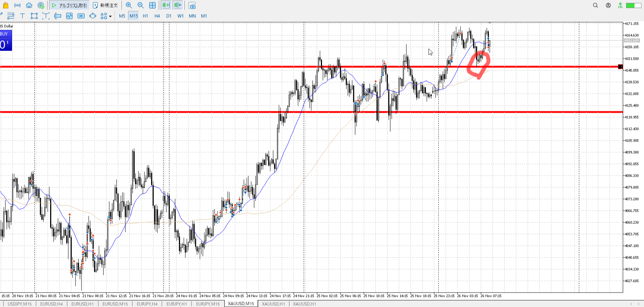Open the tile windows grid icon
The height and width of the screenshot is (307, 644).
[152, 5]
